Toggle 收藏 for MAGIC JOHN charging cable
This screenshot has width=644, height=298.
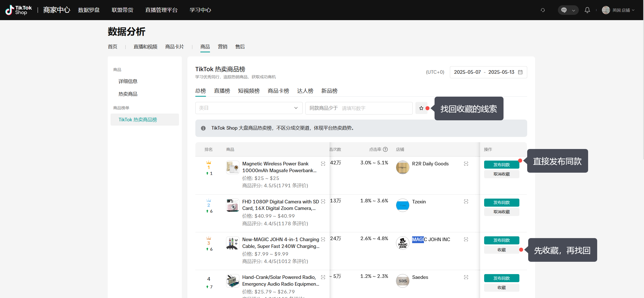pos(501,250)
